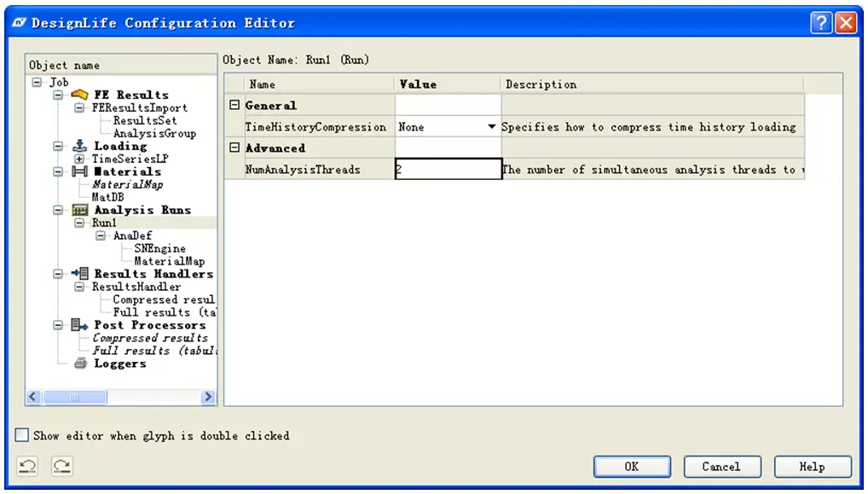Collapse the Run1 node
Screen dimensions: 868x494
coord(79,223)
